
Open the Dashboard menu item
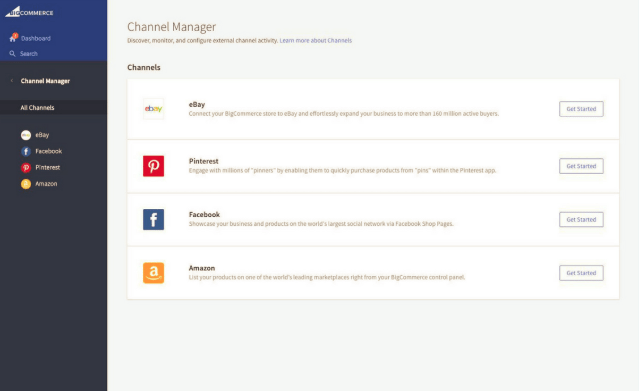pyautogui.click(x=35, y=38)
